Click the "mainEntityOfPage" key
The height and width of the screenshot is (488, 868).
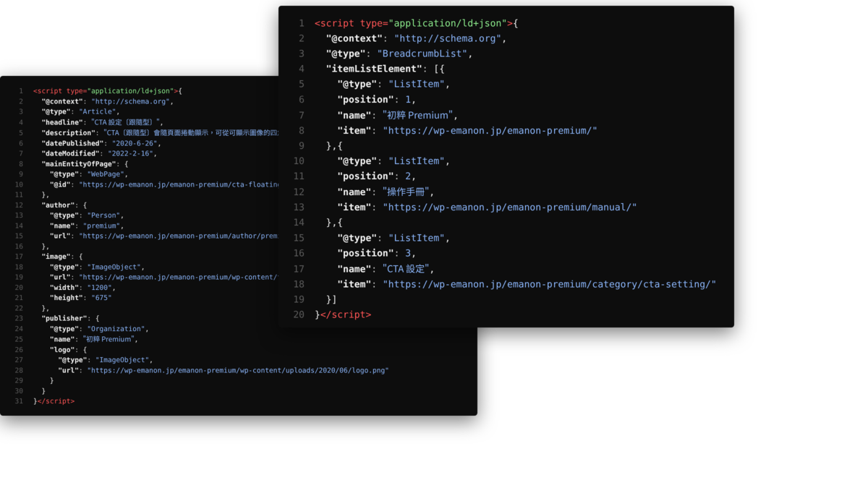click(x=77, y=164)
